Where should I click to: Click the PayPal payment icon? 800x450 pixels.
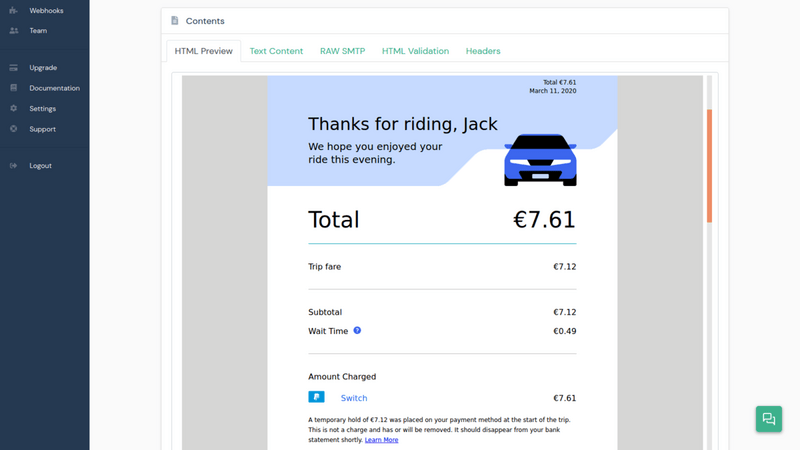tap(316, 398)
